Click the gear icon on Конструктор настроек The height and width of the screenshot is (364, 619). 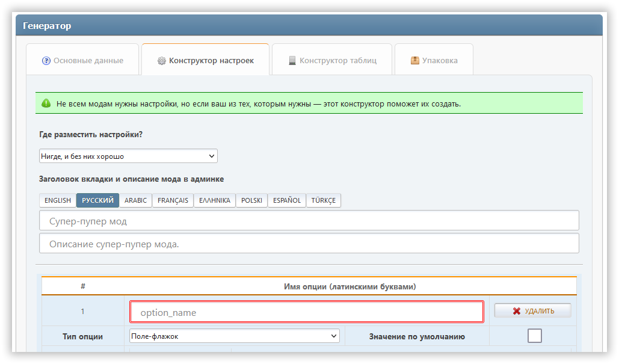[x=161, y=61]
